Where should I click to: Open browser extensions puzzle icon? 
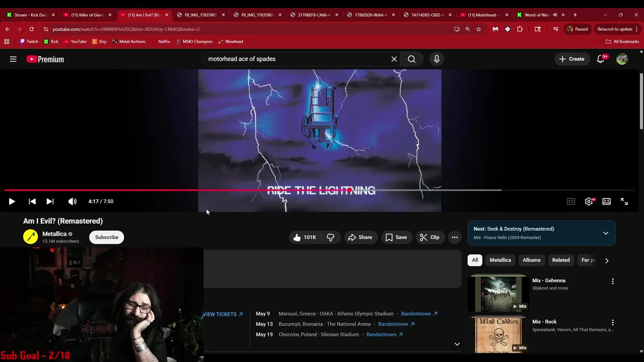(520, 29)
